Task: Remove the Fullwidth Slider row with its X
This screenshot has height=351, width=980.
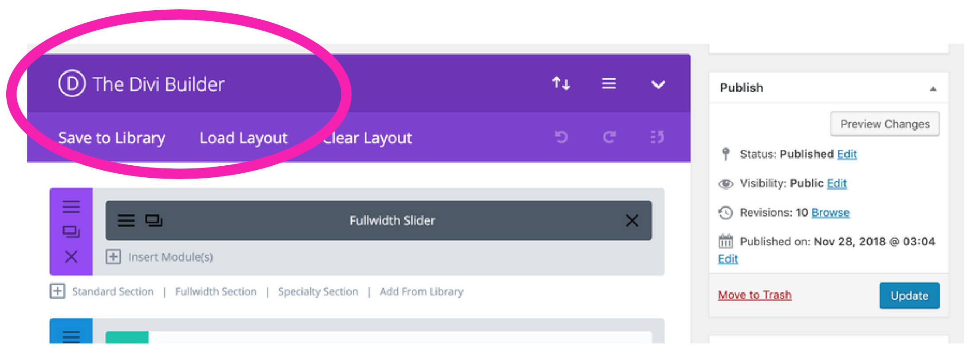Action: point(632,220)
